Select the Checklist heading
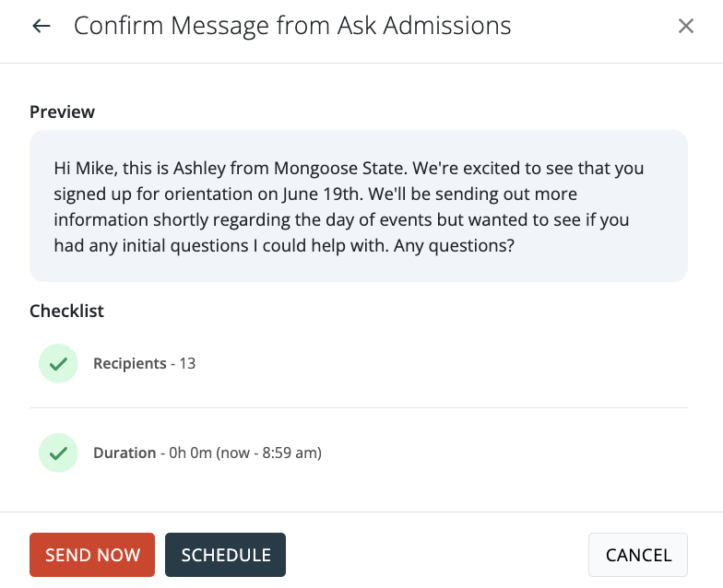Viewport: 723px width, 588px height. coord(66,312)
